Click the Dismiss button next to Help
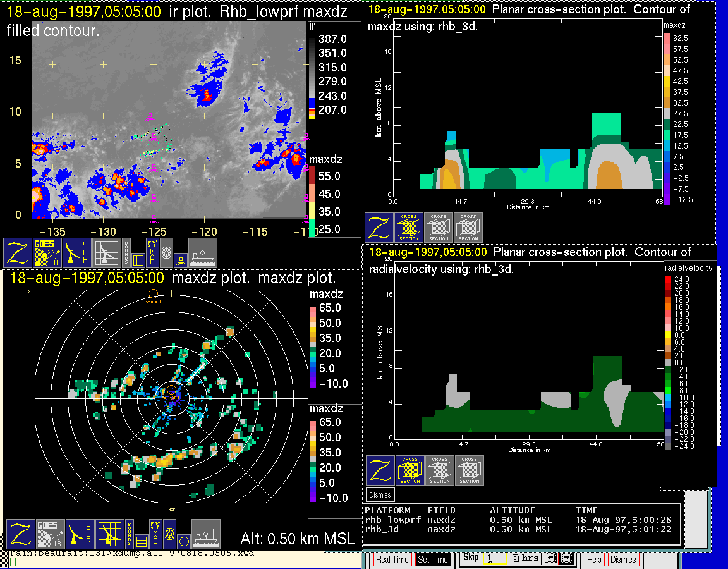 [623, 560]
